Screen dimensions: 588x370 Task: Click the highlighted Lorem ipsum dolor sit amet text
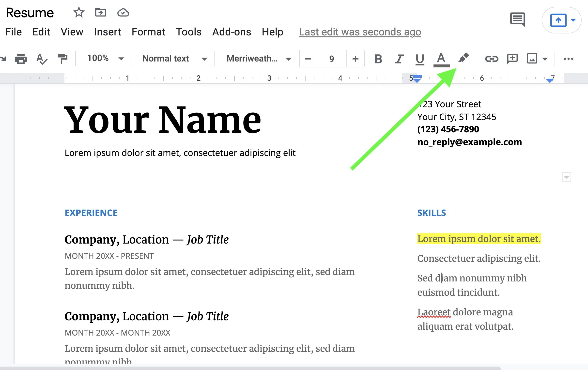(479, 239)
